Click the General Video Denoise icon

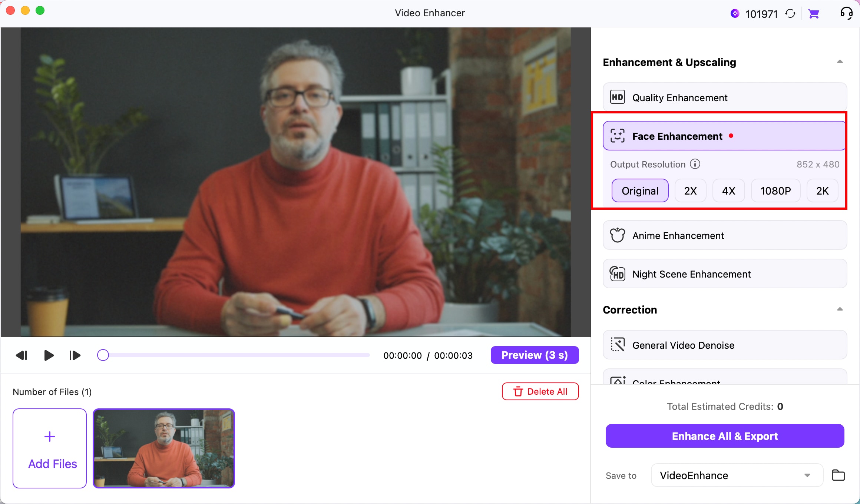(618, 345)
